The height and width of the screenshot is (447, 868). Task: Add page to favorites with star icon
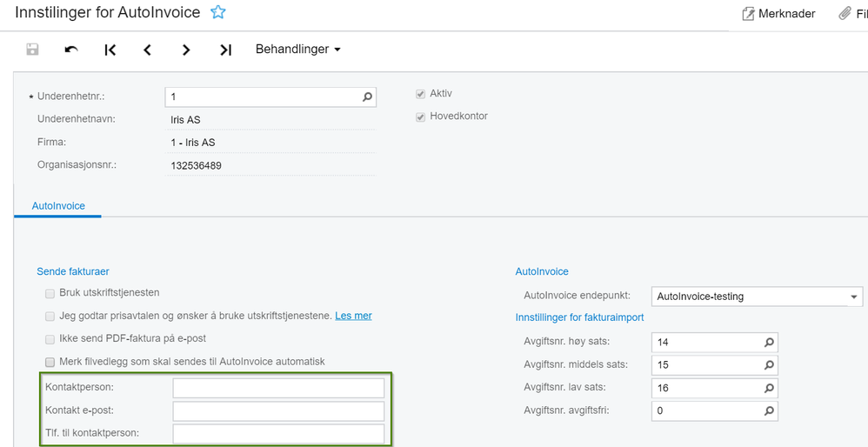tap(218, 13)
